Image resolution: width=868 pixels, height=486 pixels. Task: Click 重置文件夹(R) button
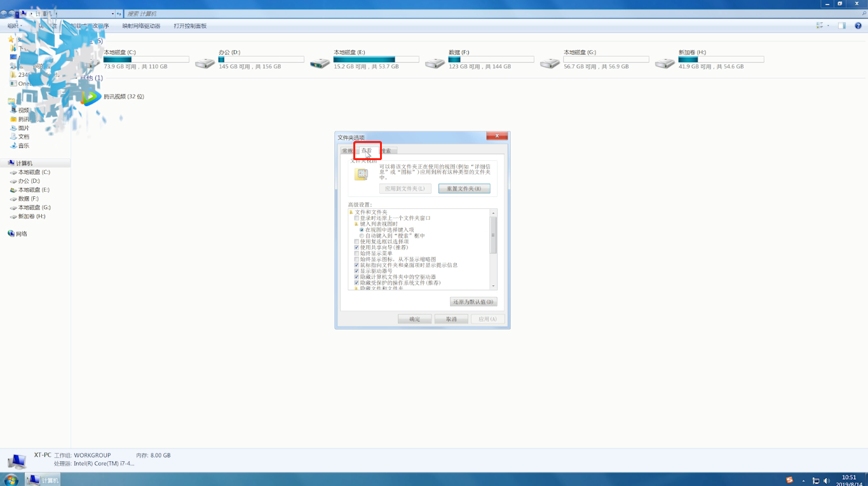click(464, 189)
